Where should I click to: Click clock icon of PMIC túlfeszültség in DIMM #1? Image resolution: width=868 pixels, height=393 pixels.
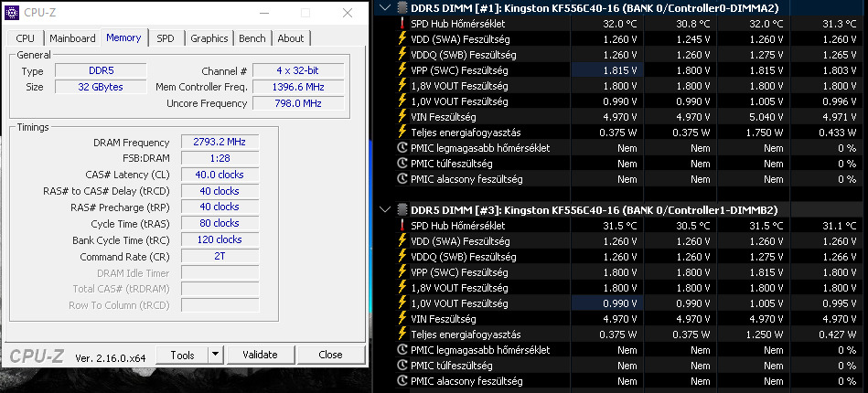pyautogui.click(x=402, y=164)
